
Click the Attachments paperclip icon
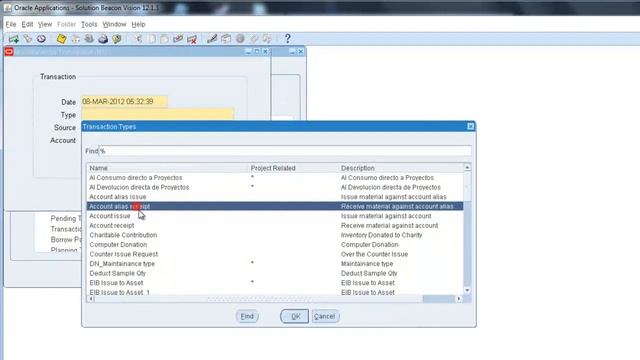[x=254, y=39]
